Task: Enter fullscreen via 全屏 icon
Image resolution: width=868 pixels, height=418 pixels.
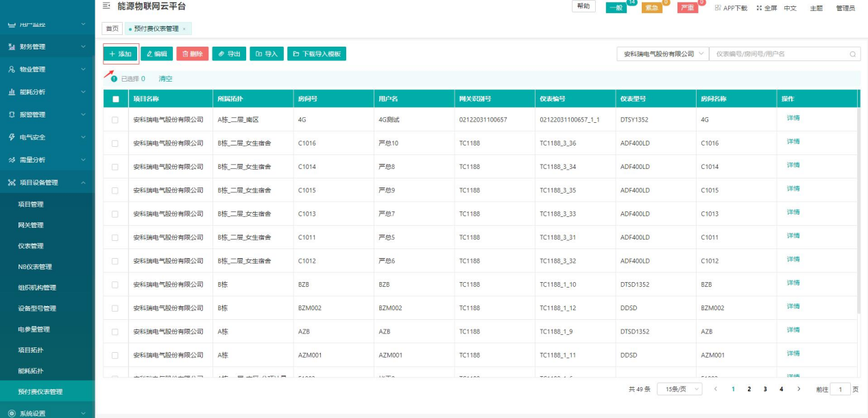Action: click(x=759, y=8)
